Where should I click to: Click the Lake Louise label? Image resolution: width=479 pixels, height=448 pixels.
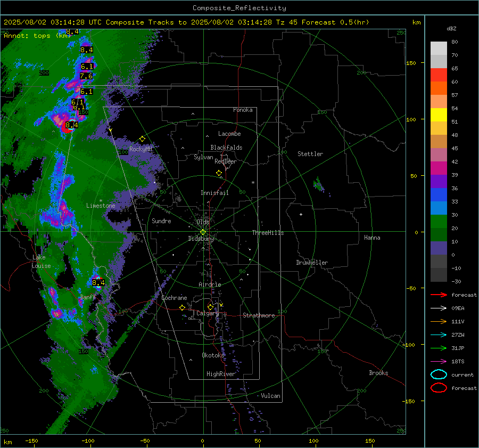[x=41, y=262]
